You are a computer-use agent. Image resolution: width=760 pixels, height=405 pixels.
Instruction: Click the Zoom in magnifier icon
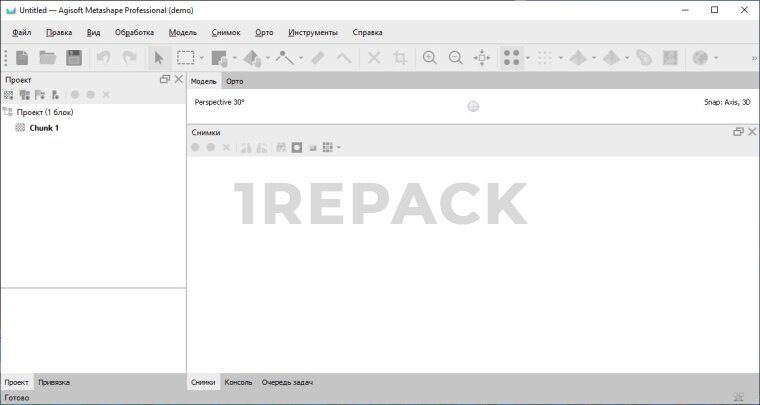point(430,58)
